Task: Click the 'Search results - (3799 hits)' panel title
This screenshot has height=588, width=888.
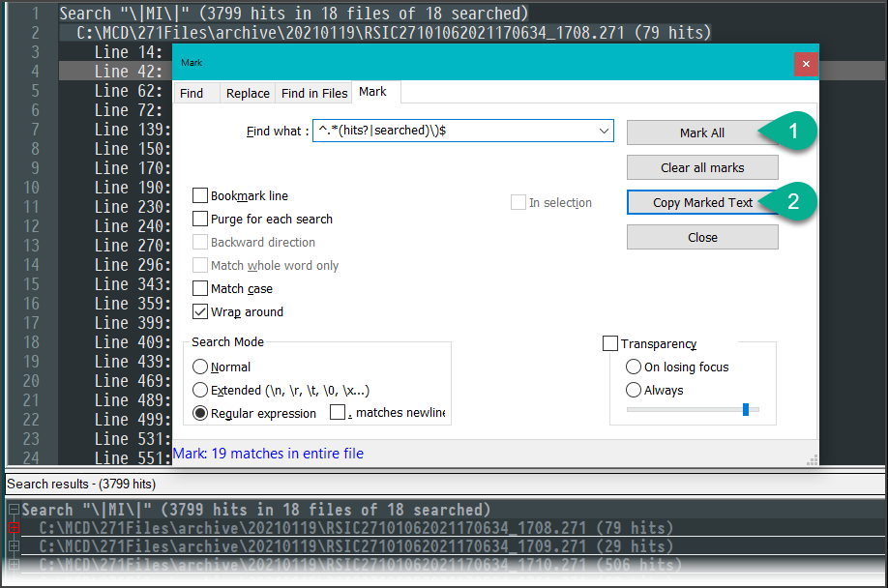Action: pyautogui.click(x=81, y=484)
